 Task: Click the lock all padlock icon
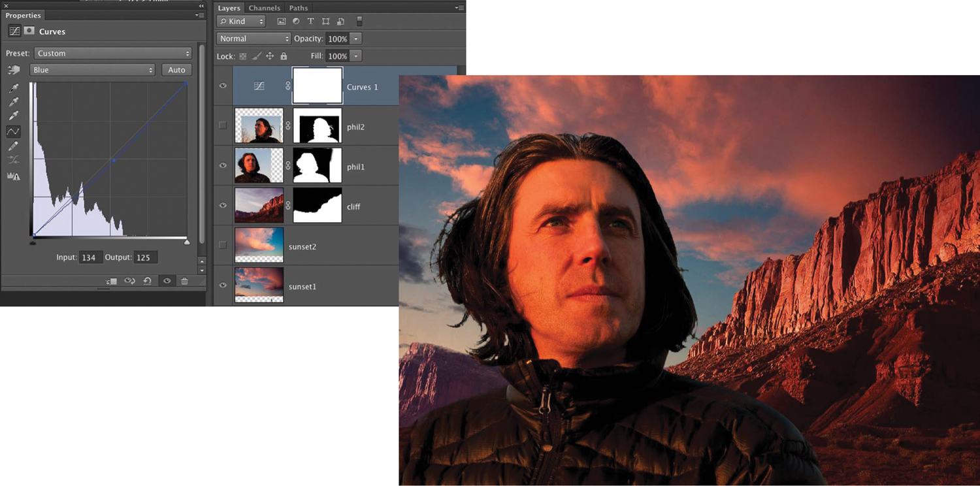284,57
